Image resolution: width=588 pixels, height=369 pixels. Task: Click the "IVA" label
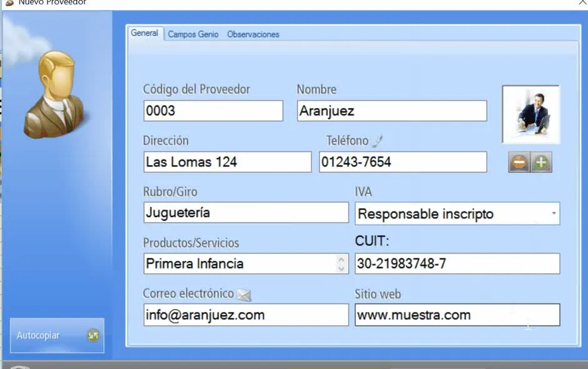click(x=363, y=191)
